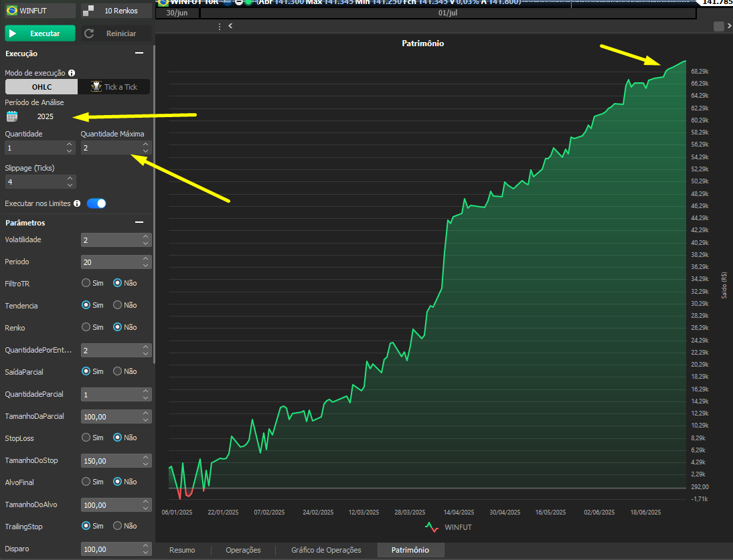Image resolution: width=733 pixels, height=560 pixels.
Task: Click the Renko chart type icon
Action: coord(88,10)
